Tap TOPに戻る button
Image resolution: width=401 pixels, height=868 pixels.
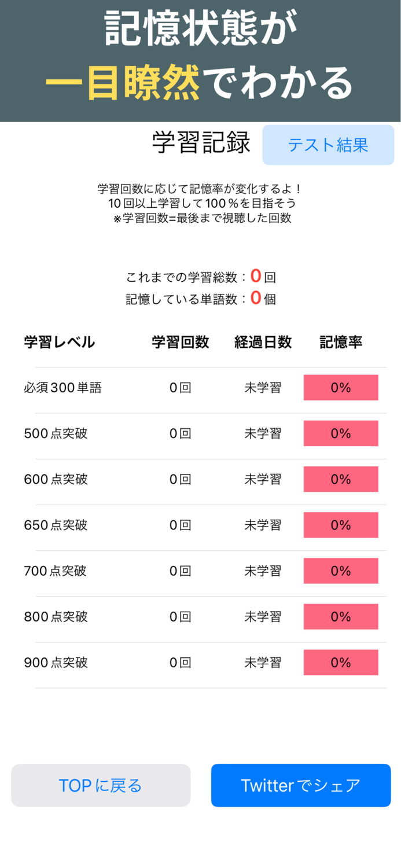101,785
